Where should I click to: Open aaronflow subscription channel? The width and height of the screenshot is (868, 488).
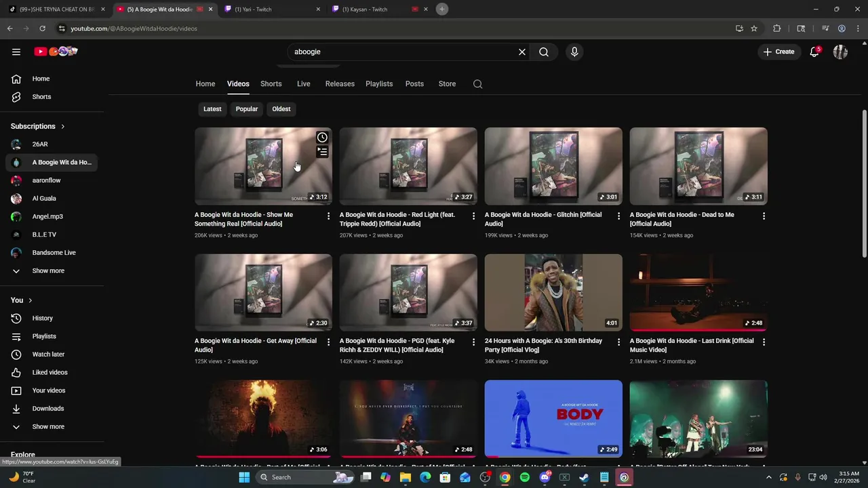click(52, 180)
